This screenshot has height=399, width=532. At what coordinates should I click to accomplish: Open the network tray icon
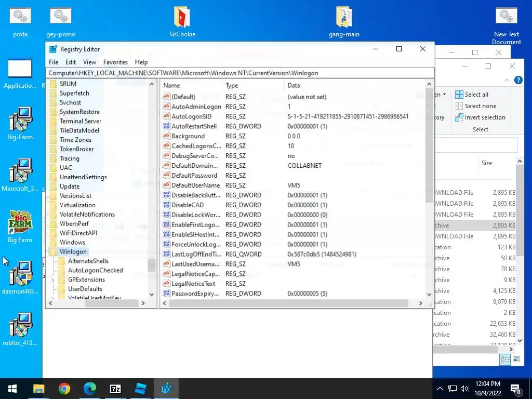pos(453,389)
